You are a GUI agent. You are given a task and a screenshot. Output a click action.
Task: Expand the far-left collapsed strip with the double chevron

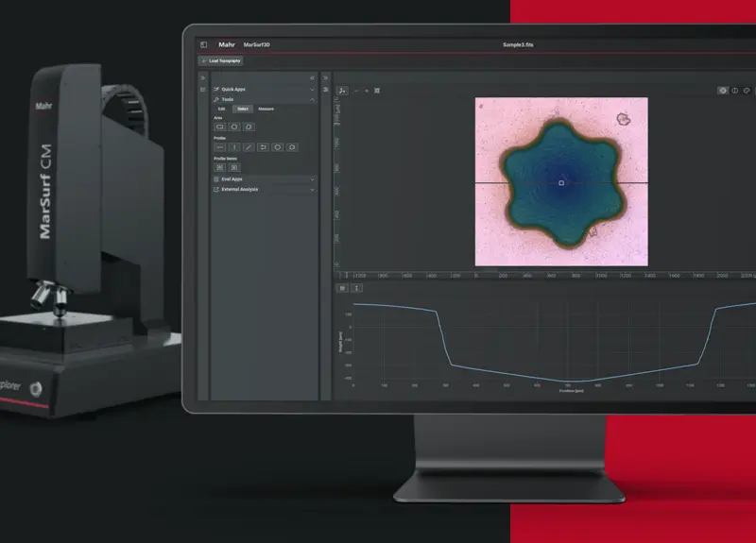coord(203,78)
